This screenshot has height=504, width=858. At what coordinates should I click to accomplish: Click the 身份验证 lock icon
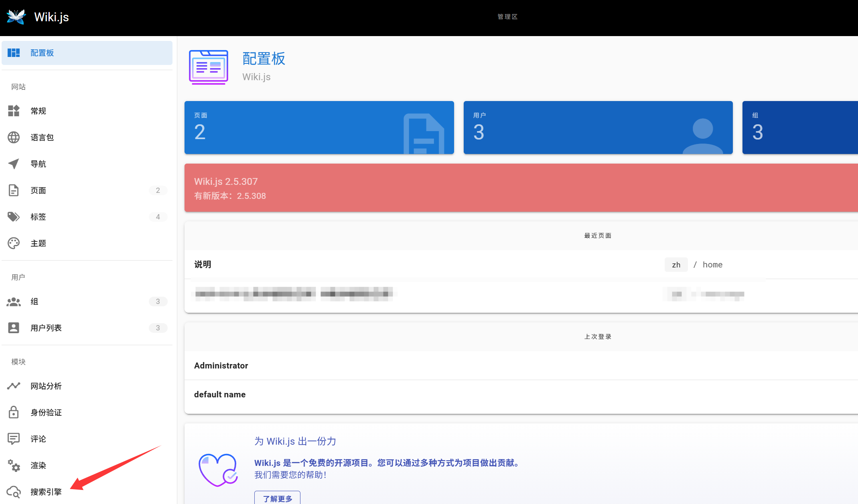coord(14,413)
